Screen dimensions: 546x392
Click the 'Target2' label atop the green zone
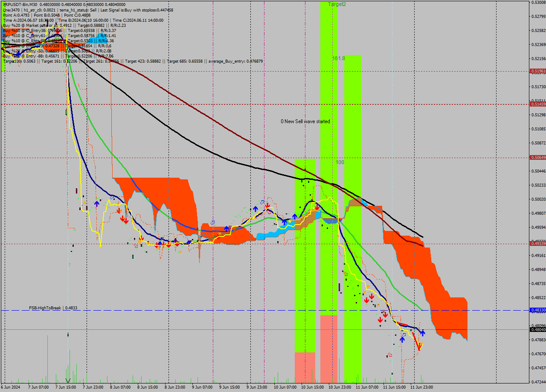click(337, 4)
